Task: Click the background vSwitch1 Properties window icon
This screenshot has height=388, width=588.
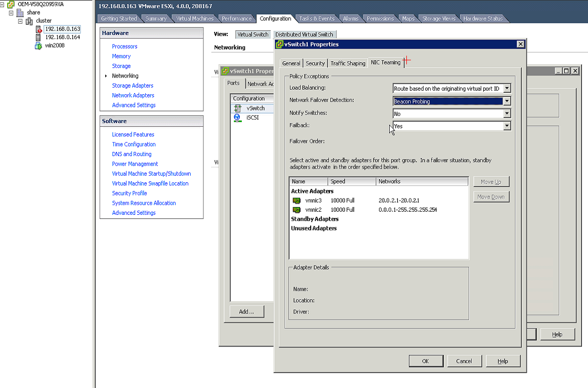Action: click(225, 71)
